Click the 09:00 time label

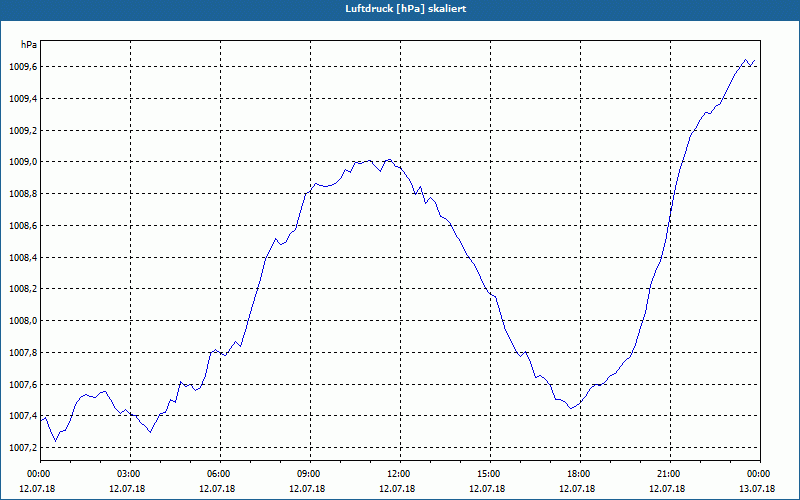coord(310,474)
